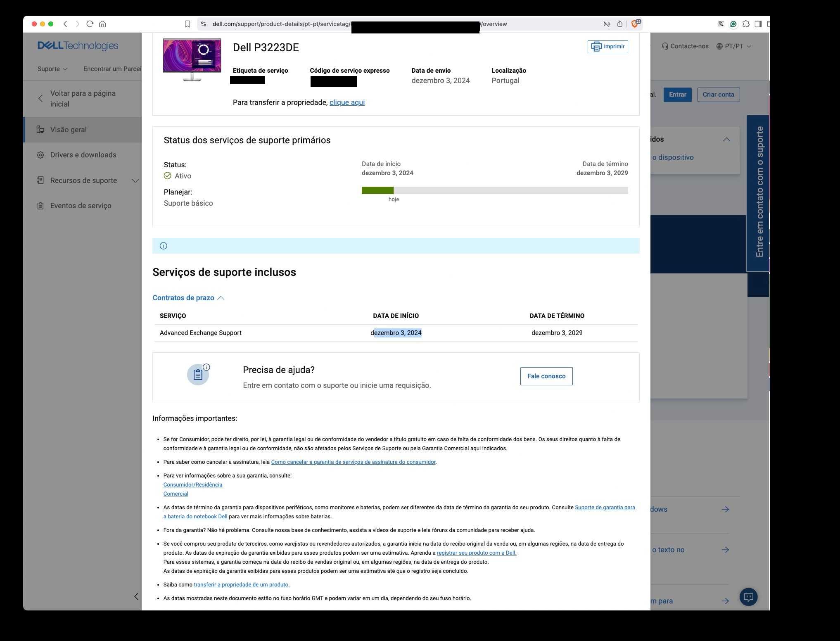
Task: Click the info icon in blue banner
Action: [x=164, y=246]
